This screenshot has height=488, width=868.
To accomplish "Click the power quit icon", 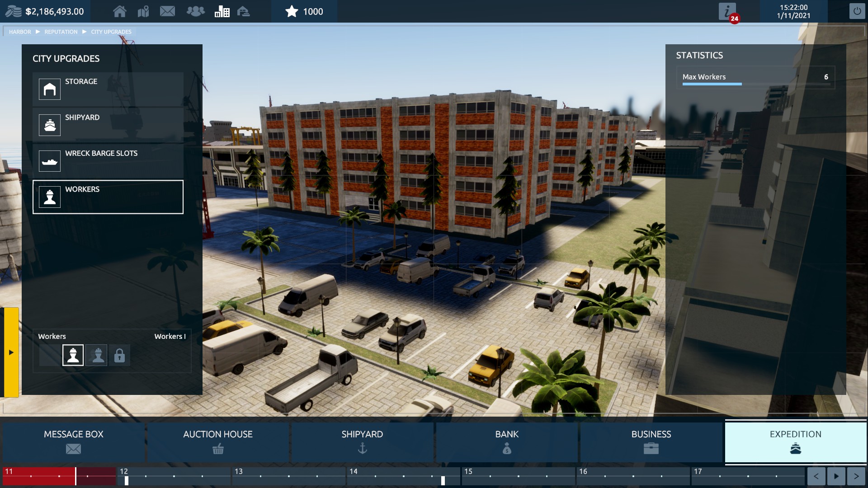I will tap(857, 11).
